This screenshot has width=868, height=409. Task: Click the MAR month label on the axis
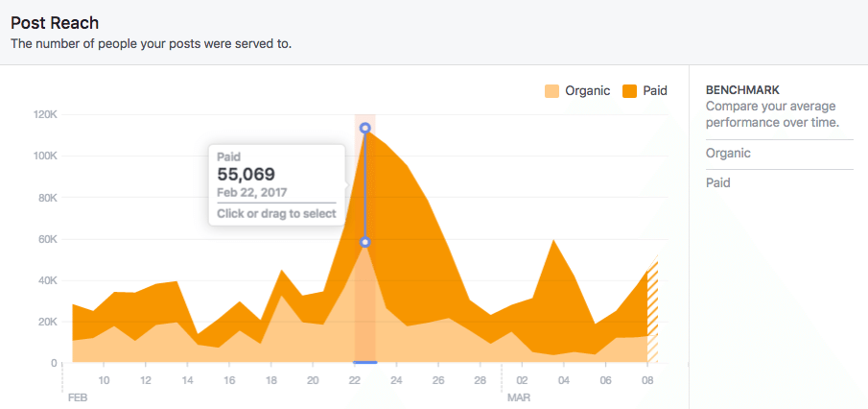click(x=518, y=396)
